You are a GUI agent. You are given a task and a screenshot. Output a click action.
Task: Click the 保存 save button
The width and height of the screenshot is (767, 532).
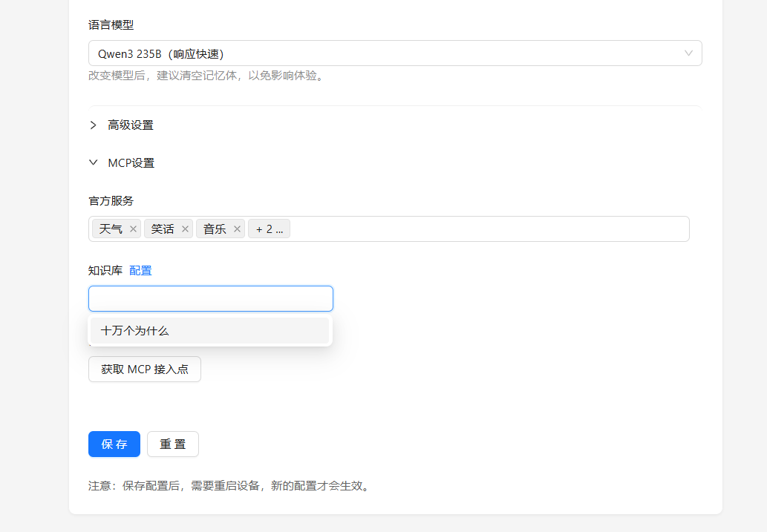pos(114,444)
